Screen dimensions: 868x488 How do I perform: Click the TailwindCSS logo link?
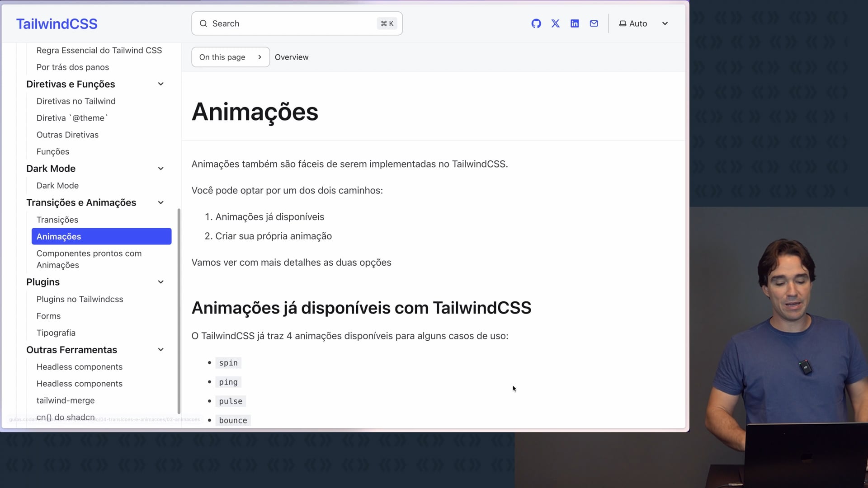pyautogui.click(x=57, y=24)
